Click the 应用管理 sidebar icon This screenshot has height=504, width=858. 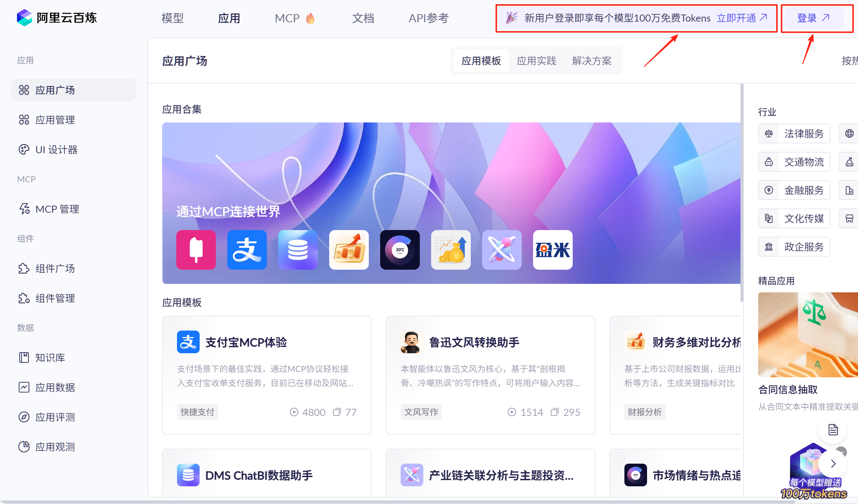[24, 120]
